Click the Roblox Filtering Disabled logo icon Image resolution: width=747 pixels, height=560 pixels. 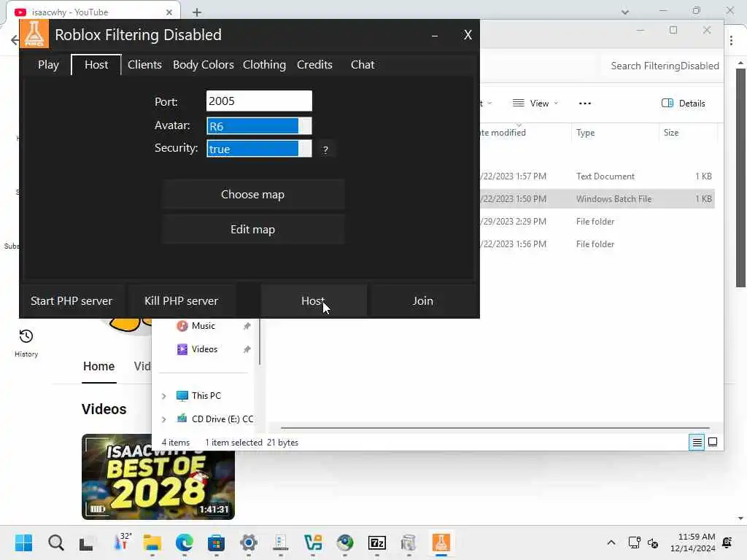(x=34, y=34)
